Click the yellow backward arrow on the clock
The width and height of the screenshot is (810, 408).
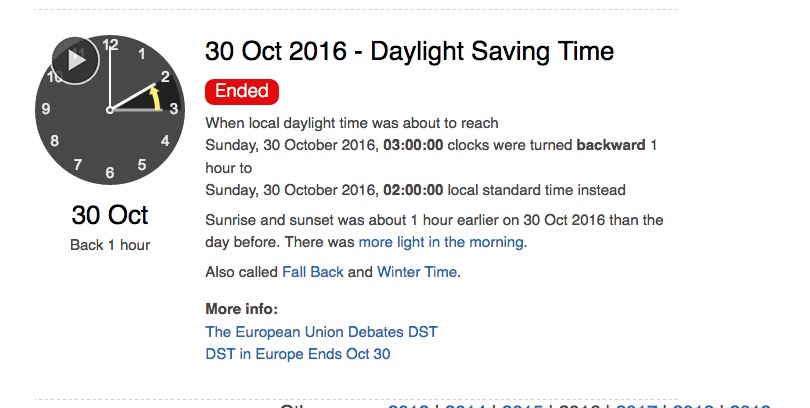pos(154,96)
